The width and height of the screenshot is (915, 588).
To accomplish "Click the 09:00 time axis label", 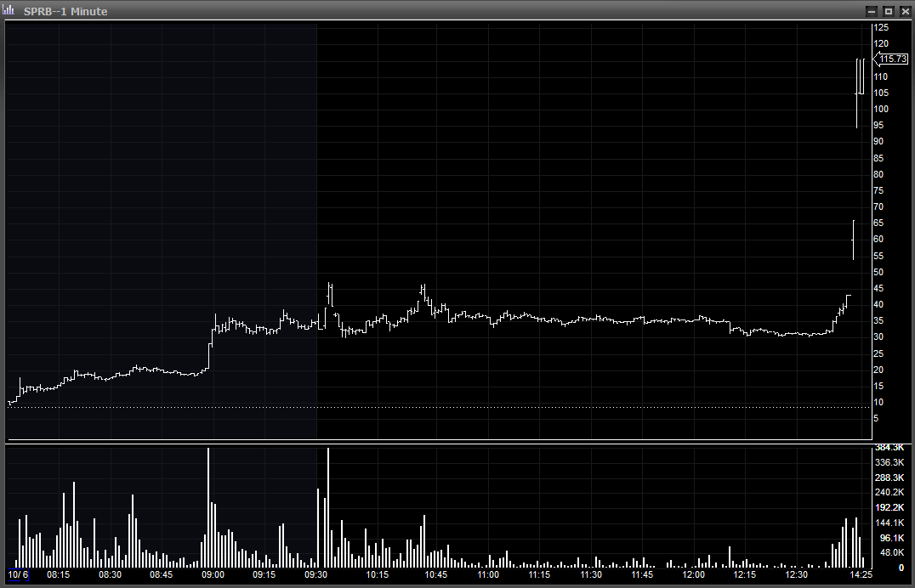I will [x=213, y=574].
